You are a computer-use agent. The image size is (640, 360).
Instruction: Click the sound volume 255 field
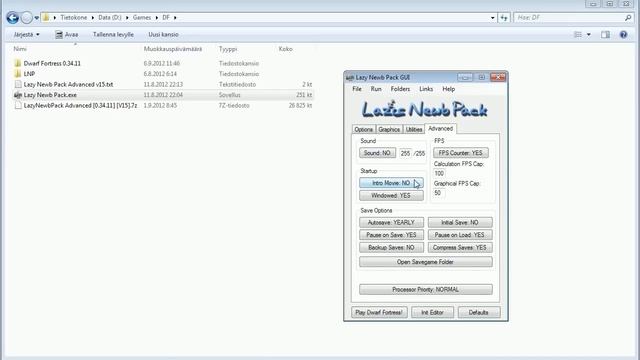tap(405, 153)
